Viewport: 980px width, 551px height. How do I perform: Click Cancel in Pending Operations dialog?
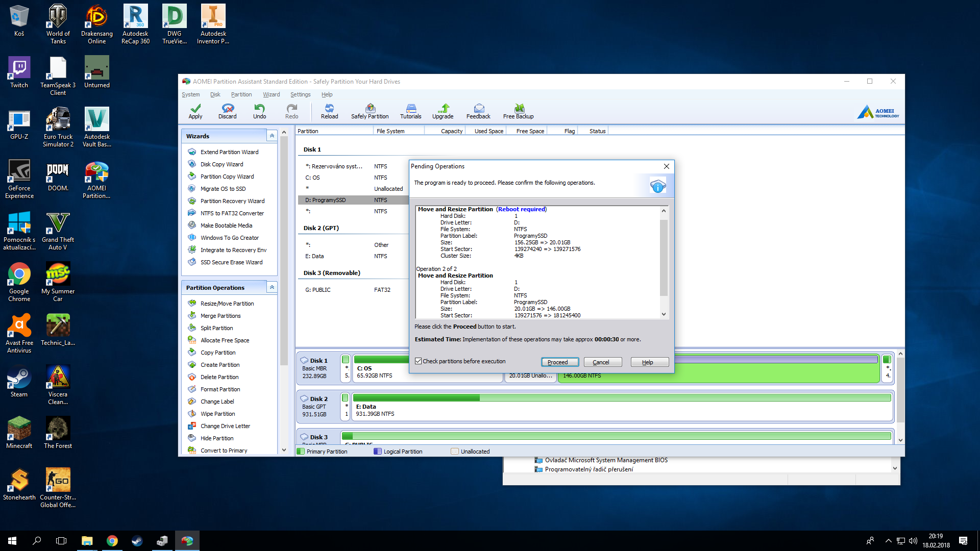pyautogui.click(x=603, y=362)
